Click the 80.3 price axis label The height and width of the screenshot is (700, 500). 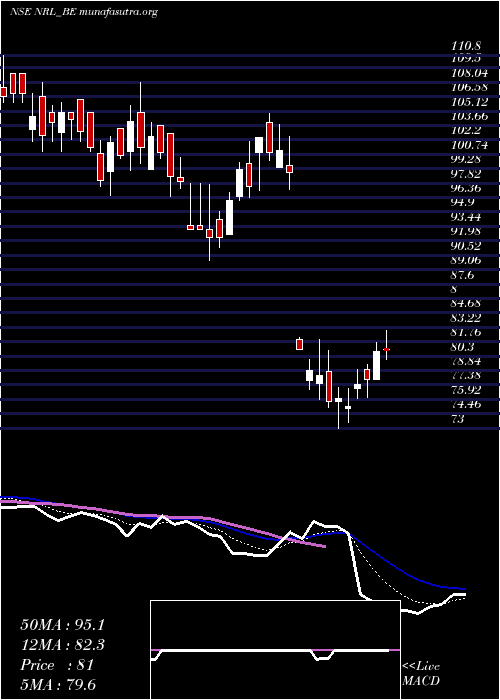pyautogui.click(x=464, y=347)
